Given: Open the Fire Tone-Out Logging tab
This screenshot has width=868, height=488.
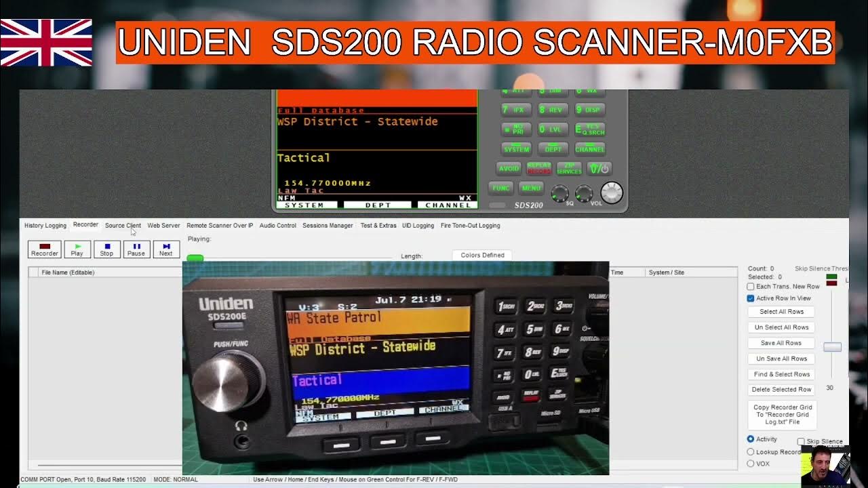Looking at the screenshot, I should coord(471,226).
